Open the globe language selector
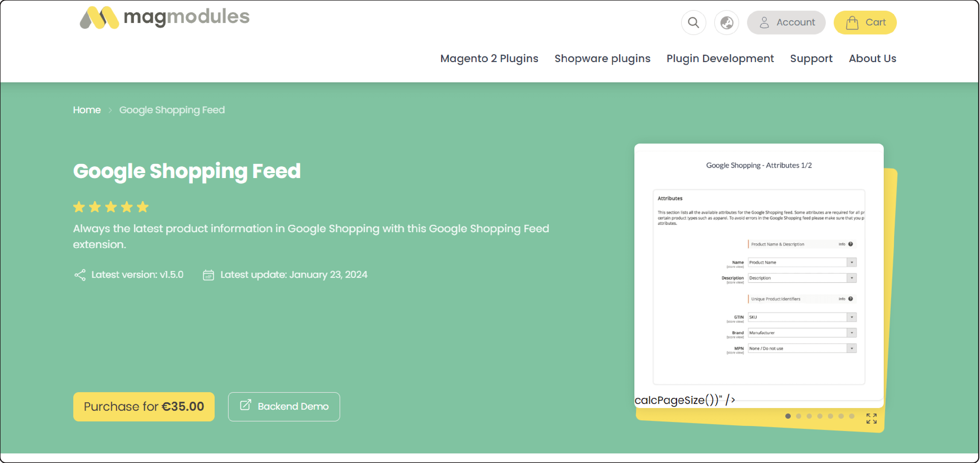This screenshot has height=463, width=980. [726, 22]
